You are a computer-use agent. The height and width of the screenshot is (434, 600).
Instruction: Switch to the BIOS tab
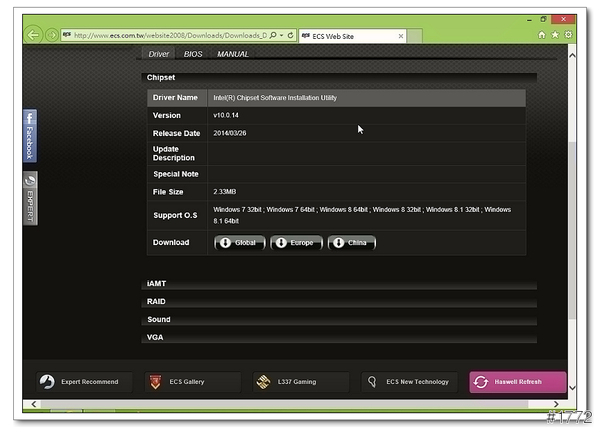194,54
